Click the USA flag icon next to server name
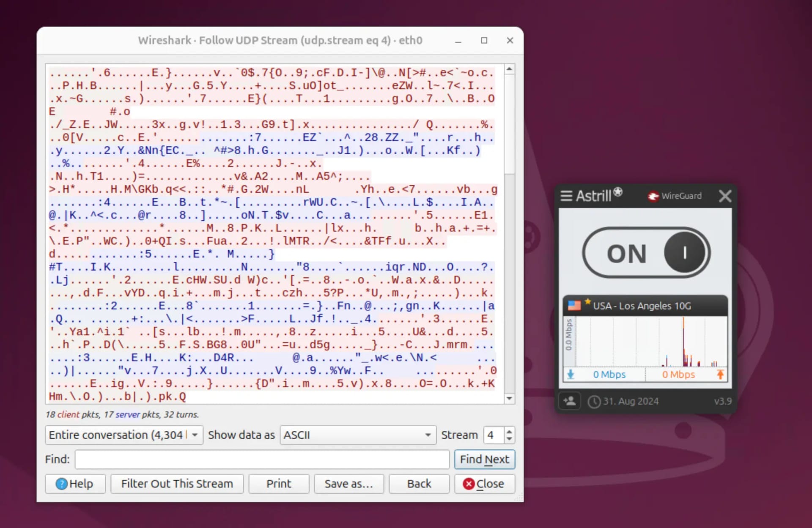This screenshot has width=812, height=528. pos(573,306)
